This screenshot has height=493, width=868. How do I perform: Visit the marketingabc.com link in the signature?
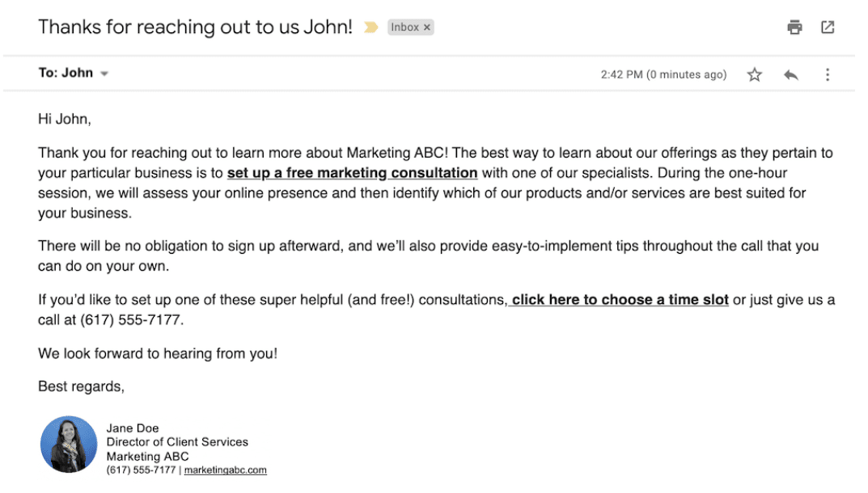224,470
